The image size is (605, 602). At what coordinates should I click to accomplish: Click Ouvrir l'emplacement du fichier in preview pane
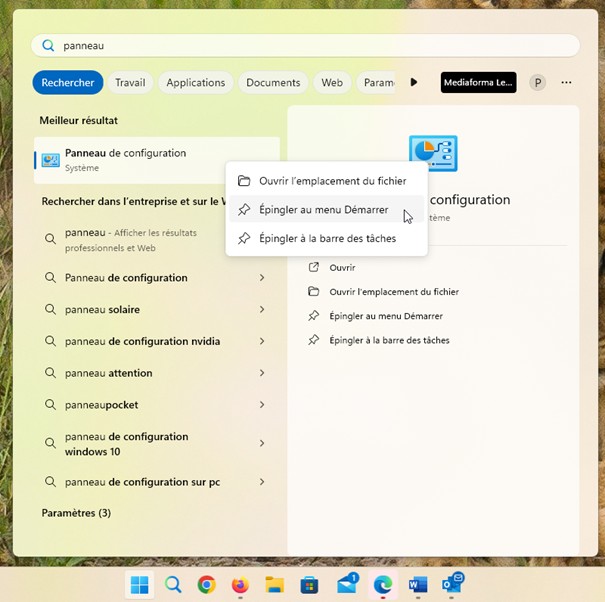coord(394,292)
